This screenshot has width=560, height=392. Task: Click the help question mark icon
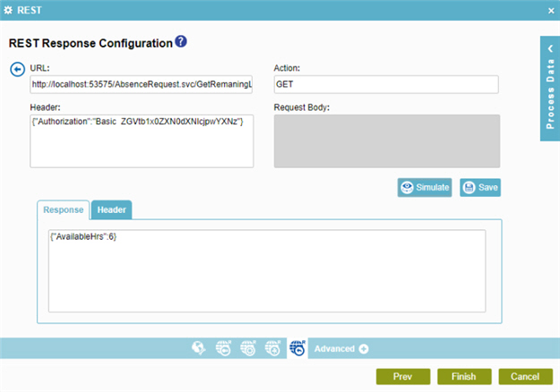(x=181, y=41)
